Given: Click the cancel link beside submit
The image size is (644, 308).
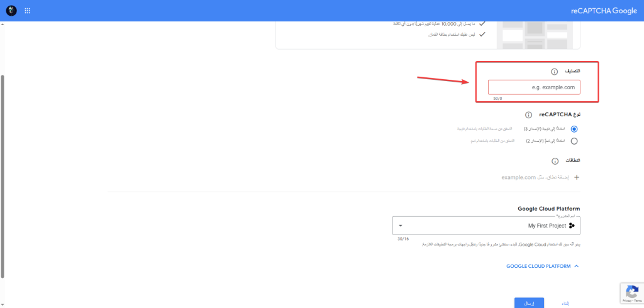Looking at the screenshot, I should pyautogui.click(x=565, y=303).
